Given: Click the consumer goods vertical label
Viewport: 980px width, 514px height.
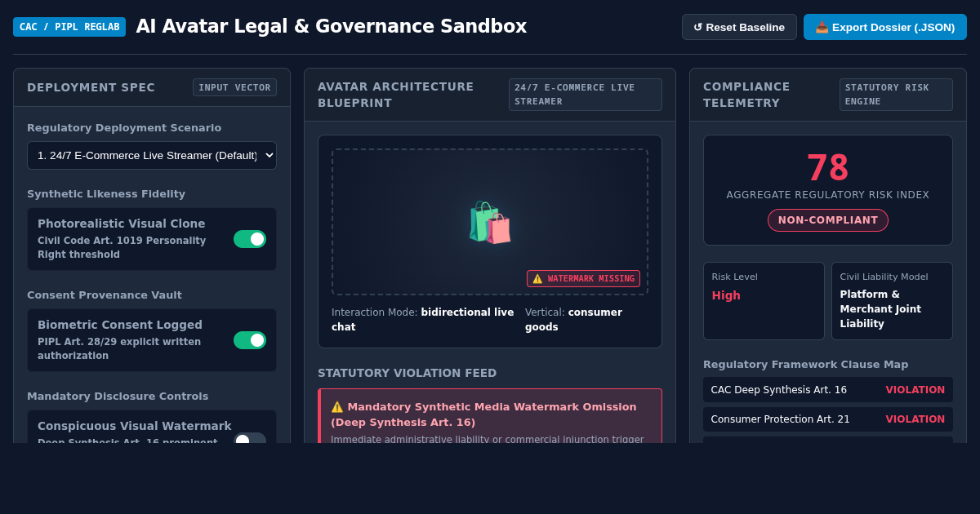Looking at the screenshot, I should pyautogui.click(x=573, y=319).
